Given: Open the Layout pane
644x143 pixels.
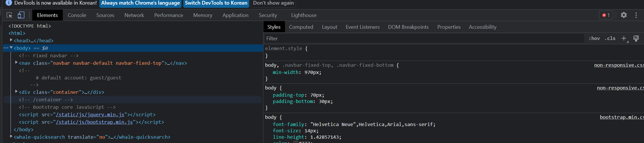Looking at the screenshot, I should point(330,27).
